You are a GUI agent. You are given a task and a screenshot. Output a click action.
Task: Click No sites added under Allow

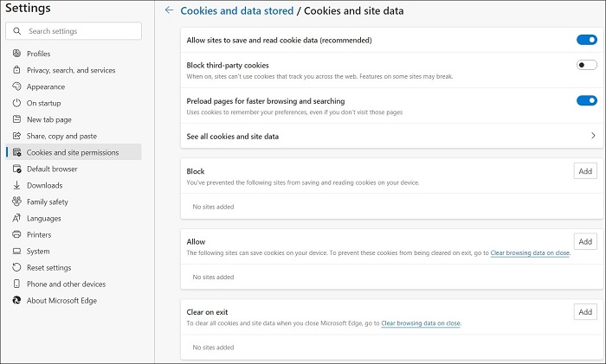point(213,278)
